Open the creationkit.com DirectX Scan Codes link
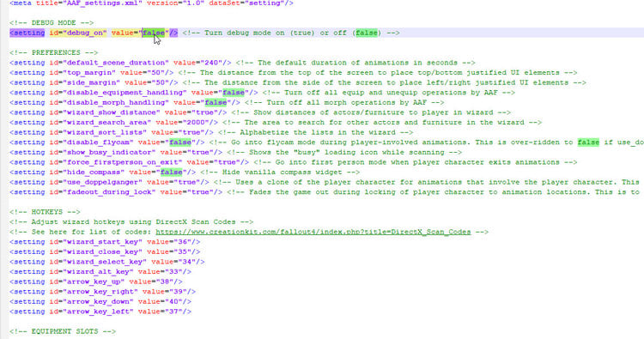The image size is (644, 339). pos(313,232)
